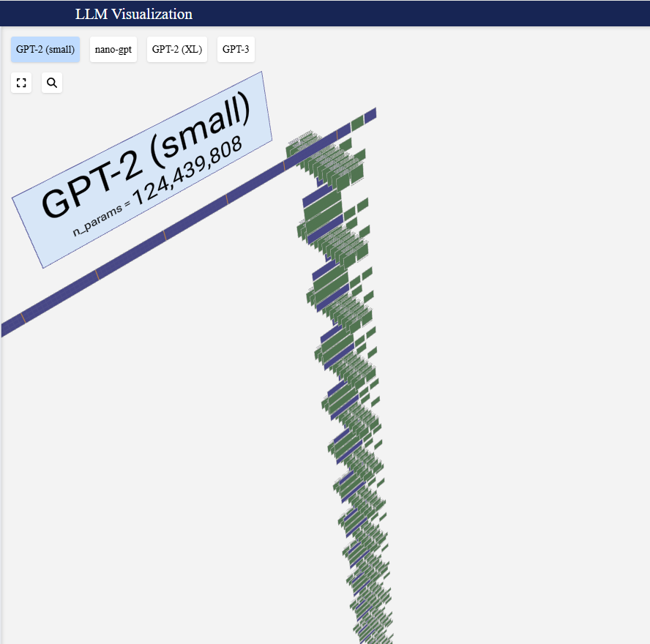Select the GPT-2 (small) model button
This screenshot has width=650, height=644.
point(45,49)
